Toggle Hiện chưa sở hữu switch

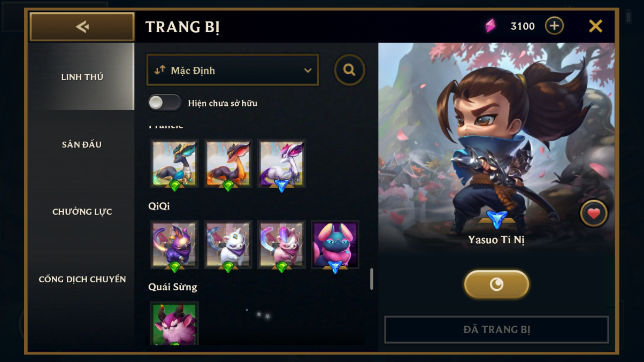click(x=164, y=103)
